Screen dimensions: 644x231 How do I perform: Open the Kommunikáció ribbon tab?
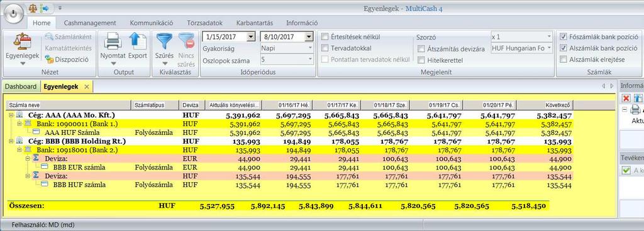pyautogui.click(x=152, y=23)
